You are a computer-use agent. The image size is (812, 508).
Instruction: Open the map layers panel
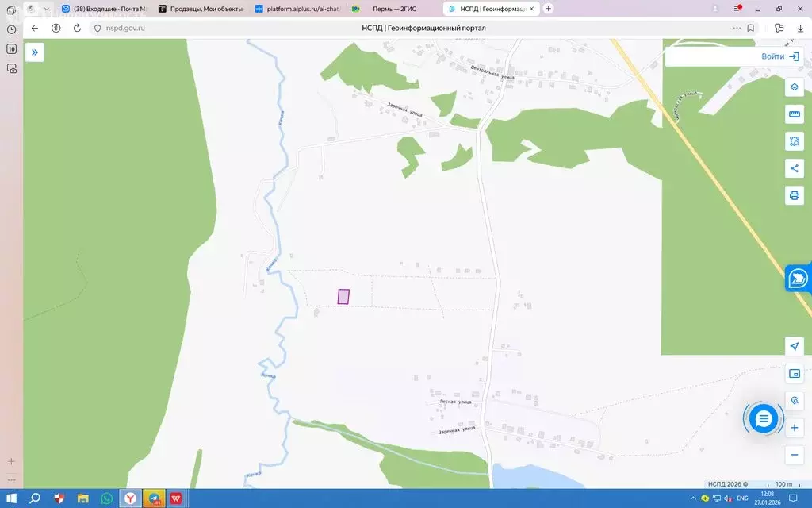pos(794,87)
